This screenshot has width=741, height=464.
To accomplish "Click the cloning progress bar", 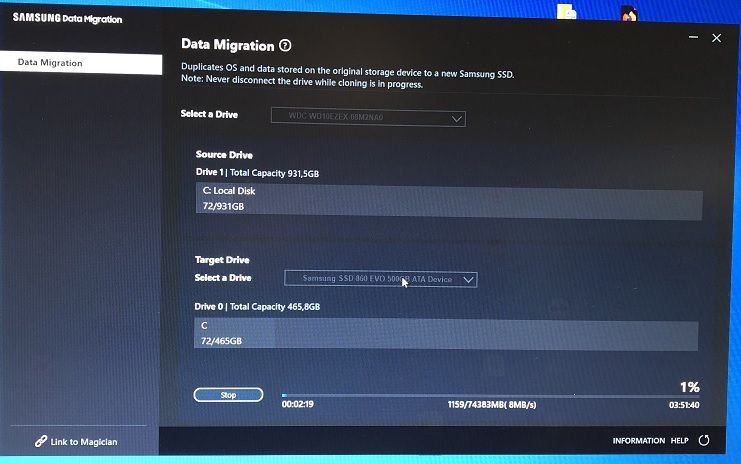I will click(490, 395).
